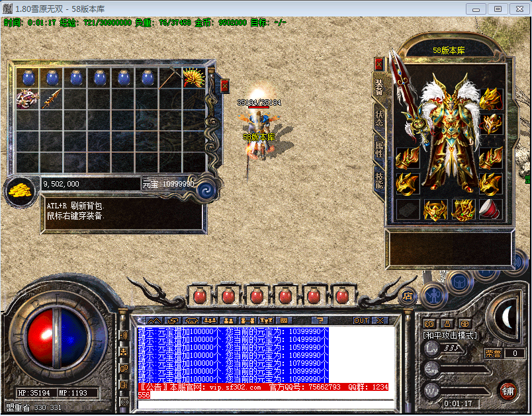Click the person-shaped small icon above attack mode

coord(447,323)
